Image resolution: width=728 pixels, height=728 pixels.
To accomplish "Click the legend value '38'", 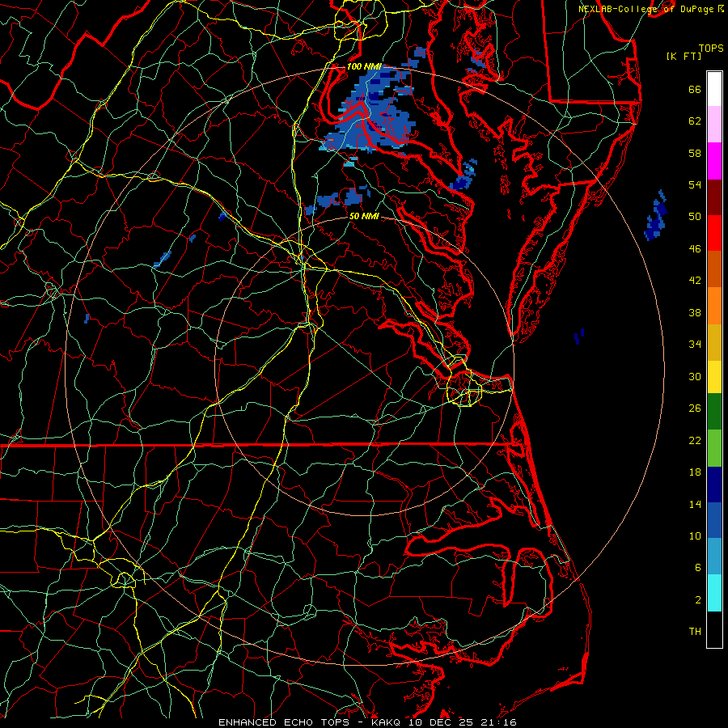I will [x=695, y=312].
